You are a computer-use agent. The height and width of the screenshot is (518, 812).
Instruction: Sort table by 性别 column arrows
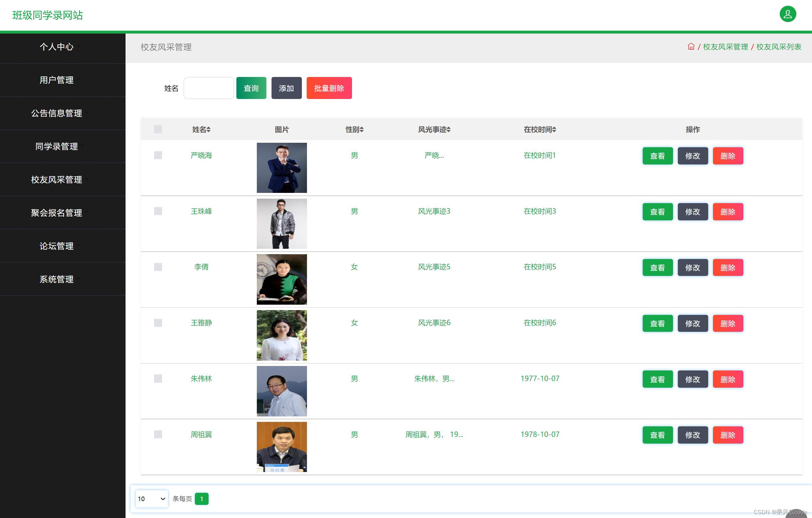362,130
